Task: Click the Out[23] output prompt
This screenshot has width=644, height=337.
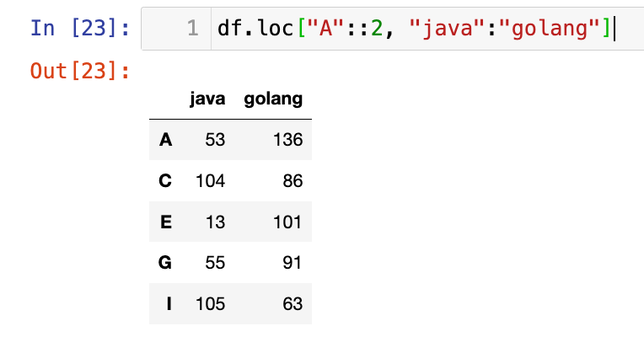Action: coord(79,71)
